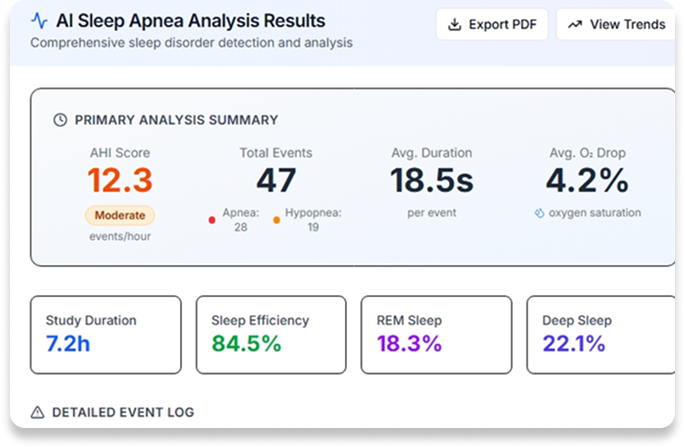Click the warning triangle icon by Detailed Event Log

(38, 412)
